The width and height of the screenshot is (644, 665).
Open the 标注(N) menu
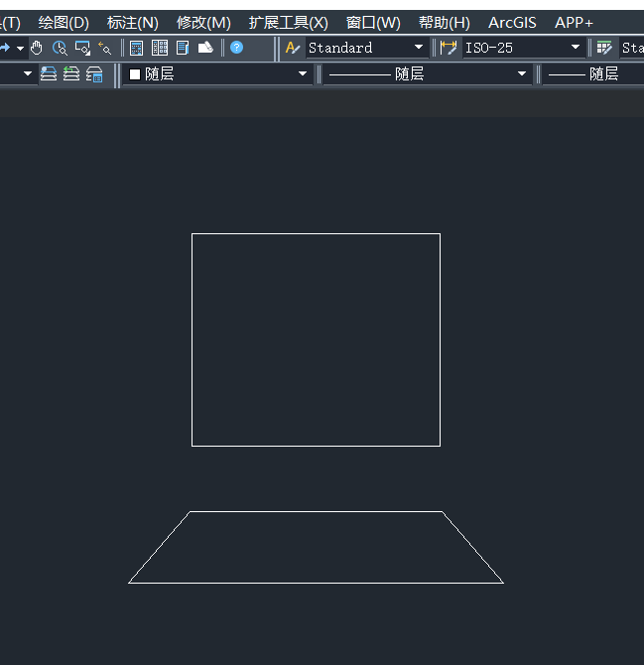click(x=133, y=23)
